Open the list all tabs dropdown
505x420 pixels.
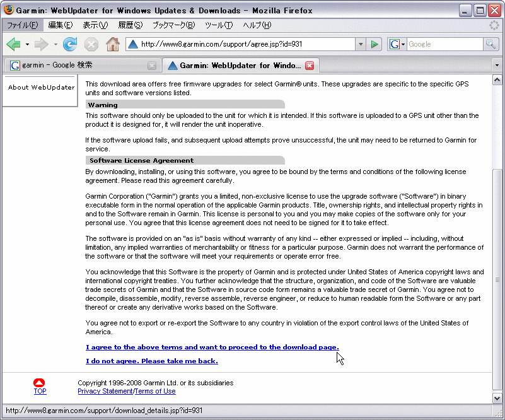click(497, 66)
